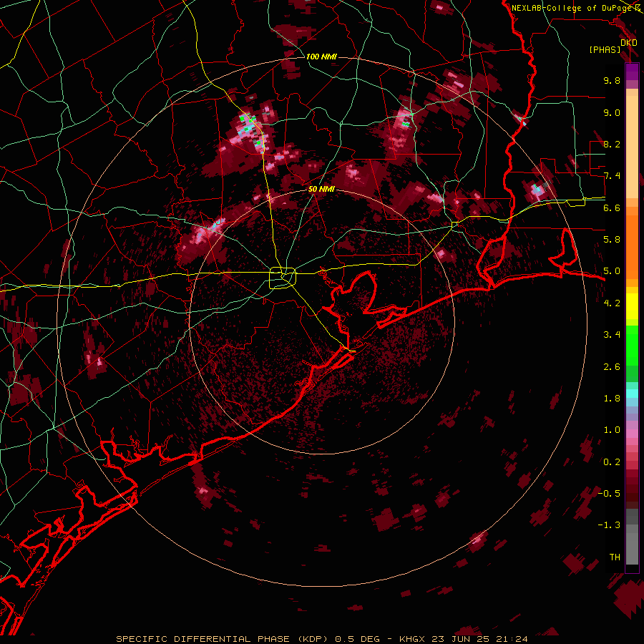644x644 pixels.
Task: Click the 9.0 scale label
Action: (612, 112)
